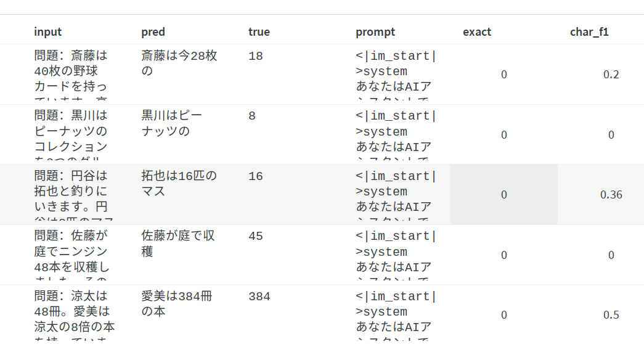Image resolution: width=644 pixels, height=344 pixels.
Task: Click the "prompt" column header
Action: 375,32
